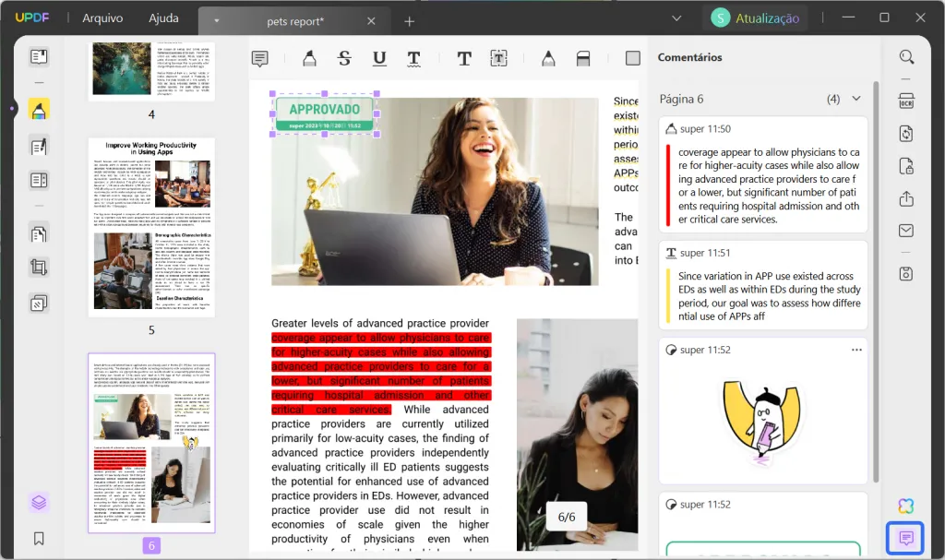Open the Text comment tool
Image resolution: width=945 pixels, height=560 pixels.
pyautogui.click(x=464, y=57)
